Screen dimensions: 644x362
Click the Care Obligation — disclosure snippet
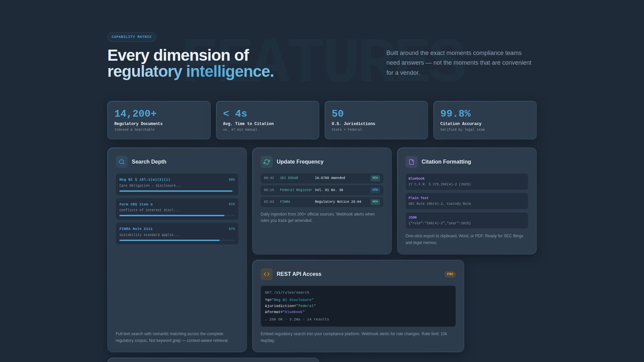(x=151, y=186)
